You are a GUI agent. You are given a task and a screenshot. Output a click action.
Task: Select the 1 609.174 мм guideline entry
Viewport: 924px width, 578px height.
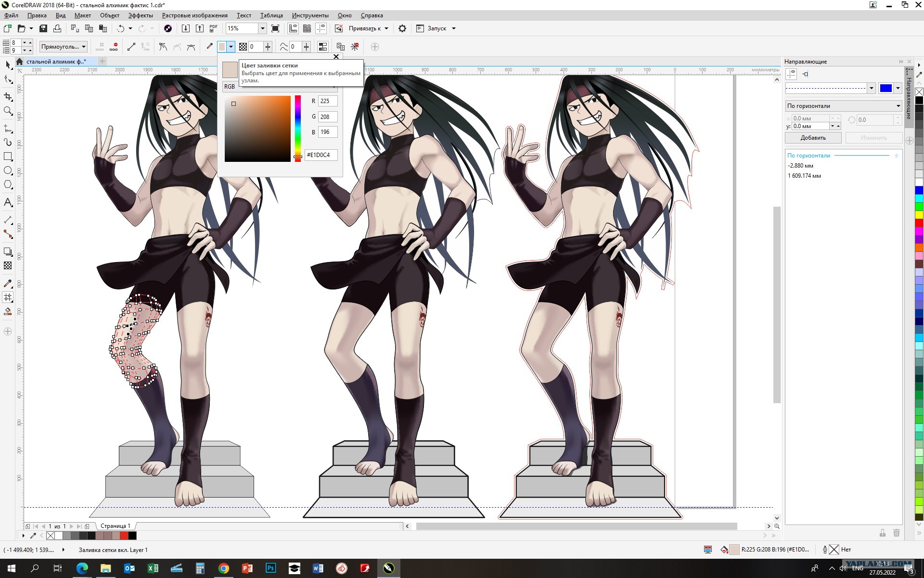click(x=804, y=176)
